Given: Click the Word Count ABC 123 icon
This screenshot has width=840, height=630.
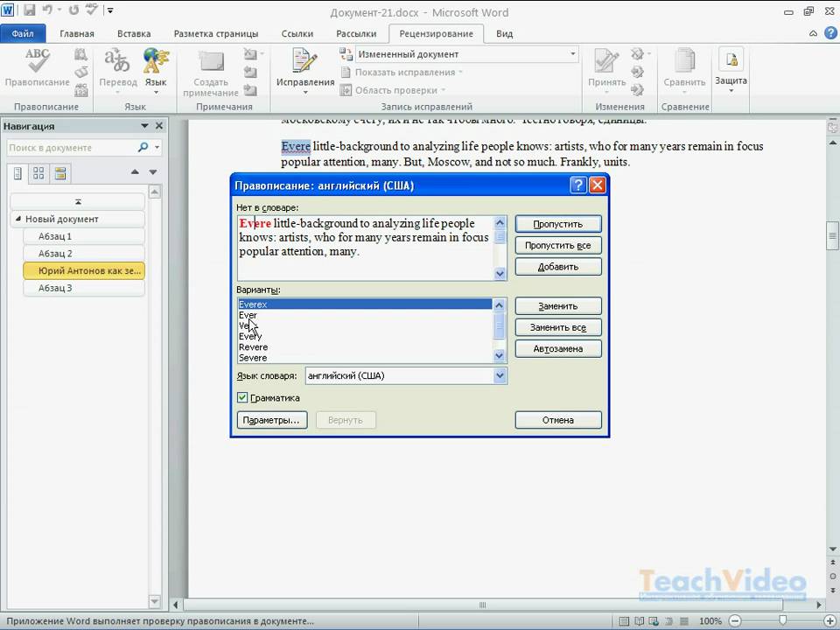Looking at the screenshot, I should (80, 89).
